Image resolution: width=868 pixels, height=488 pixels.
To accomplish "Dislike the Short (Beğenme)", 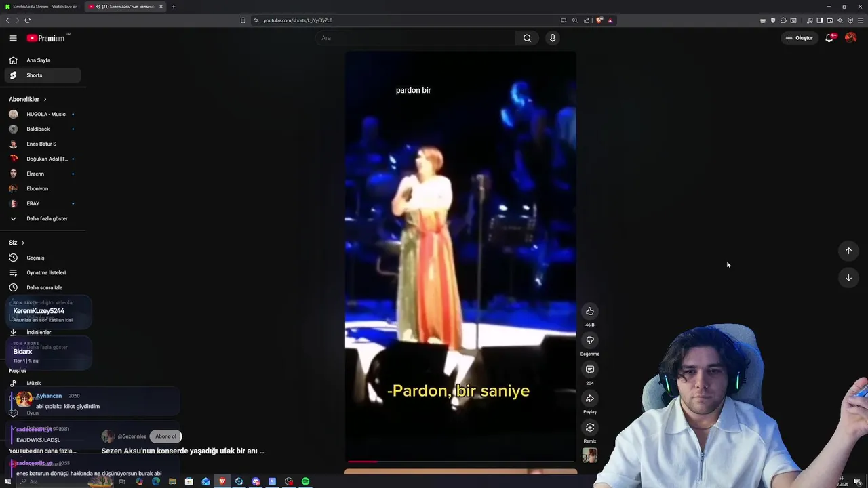I will click(590, 340).
